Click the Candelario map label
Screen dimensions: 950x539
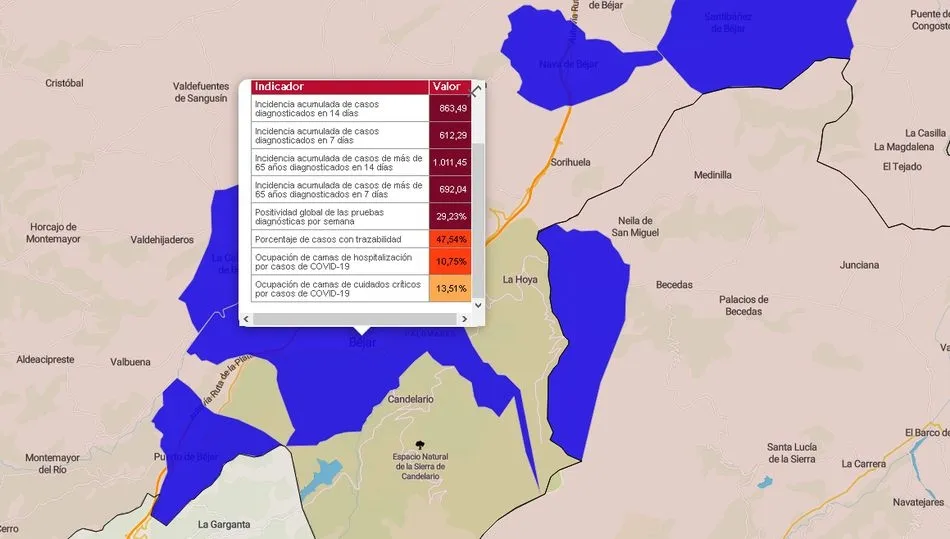coord(410,399)
